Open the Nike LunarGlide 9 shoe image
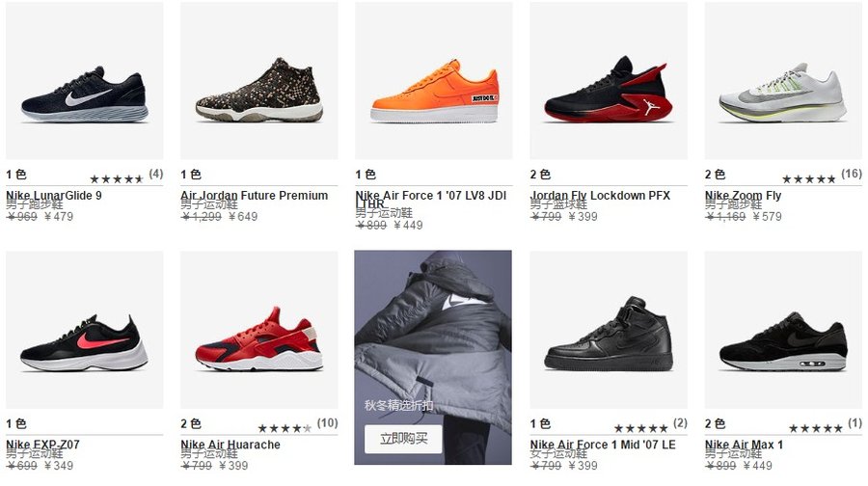 pyautogui.click(x=85, y=81)
